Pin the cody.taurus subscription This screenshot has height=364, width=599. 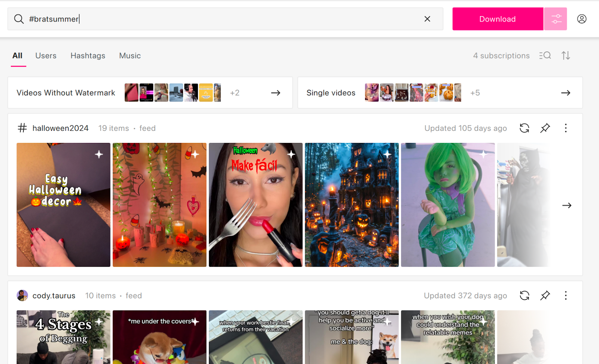(545, 296)
